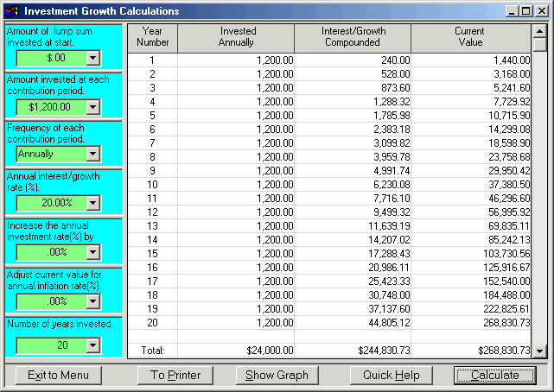Select interest value 1,288.32
The image size is (554, 392).
pyautogui.click(x=353, y=102)
